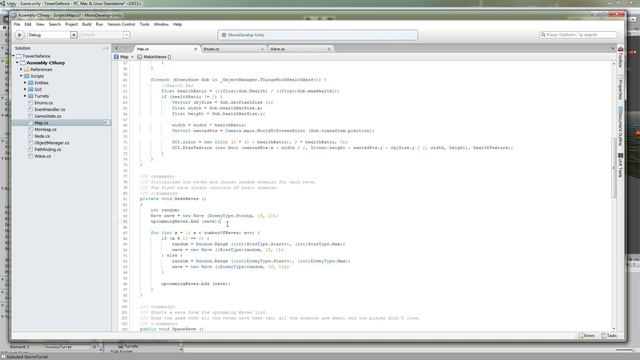
Task: Open the File menu
Action: pyautogui.click(x=17, y=24)
